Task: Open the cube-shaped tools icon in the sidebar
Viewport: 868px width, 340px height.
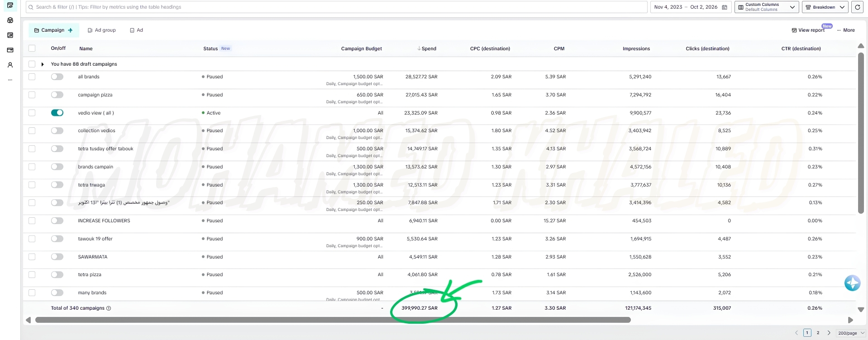Action: pos(10,20)
